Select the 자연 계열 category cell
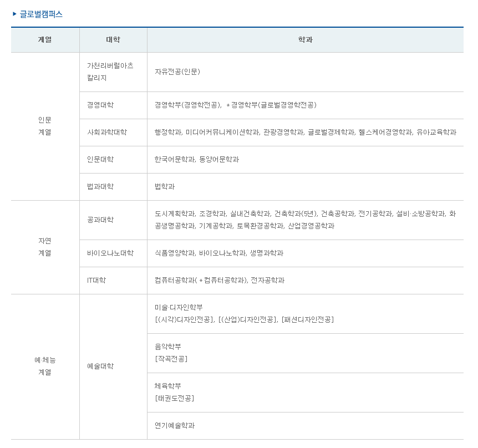Screen dimensions: 478x448 point(45,247)
